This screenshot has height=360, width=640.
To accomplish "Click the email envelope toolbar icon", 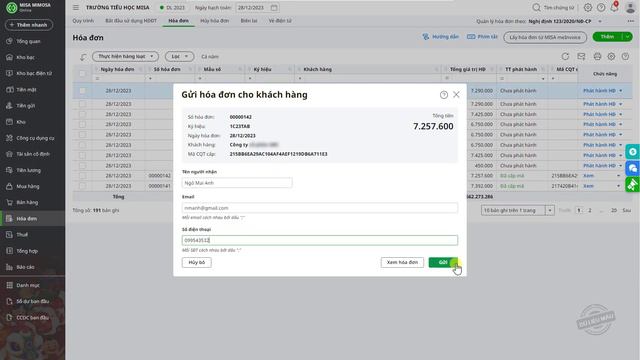I will [x=581, y=56].
